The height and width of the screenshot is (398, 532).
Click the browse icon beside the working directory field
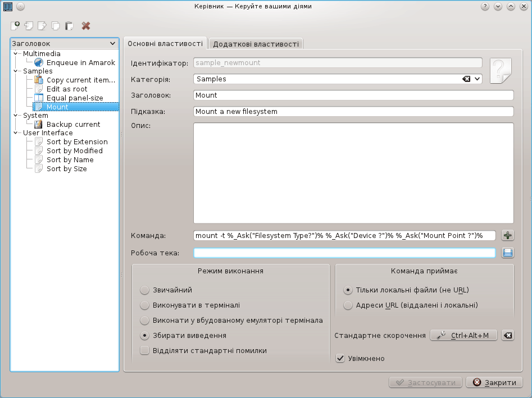508,253
